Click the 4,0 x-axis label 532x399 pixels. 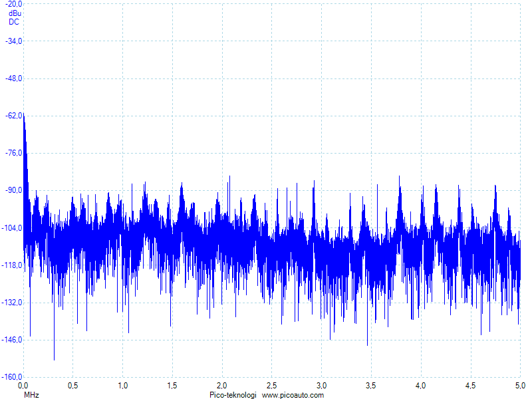[421, 386]
